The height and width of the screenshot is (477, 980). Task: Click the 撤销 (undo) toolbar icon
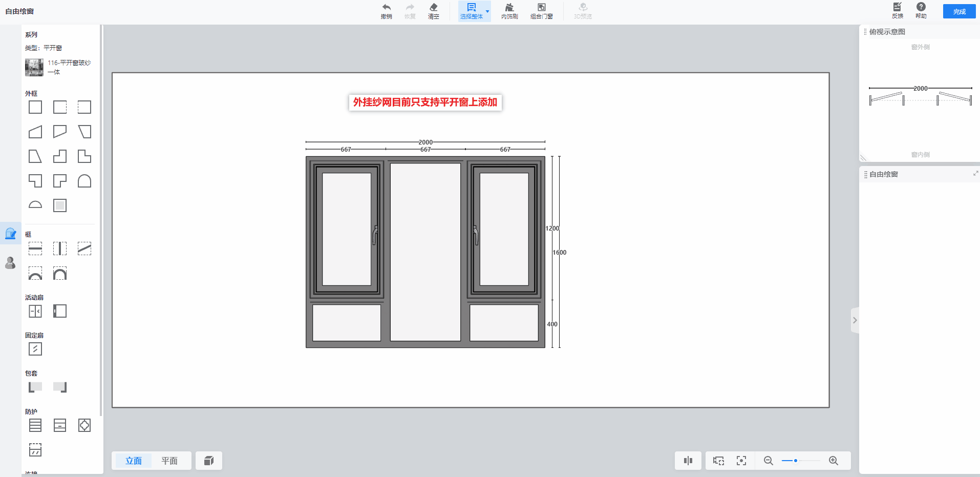[386, 11]
